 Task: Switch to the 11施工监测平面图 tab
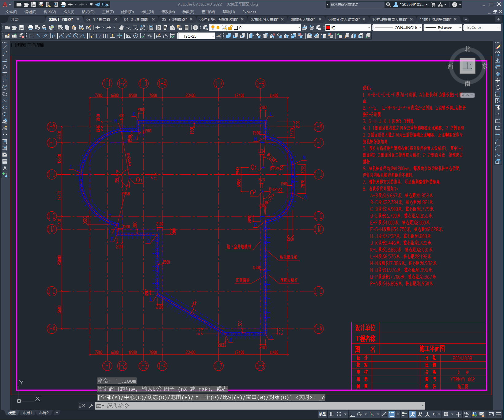pos(435,19)
